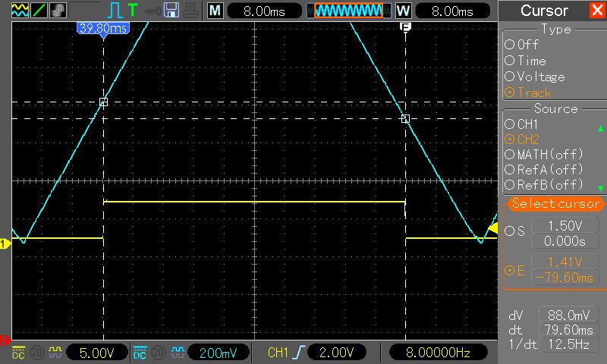
Task: Click the 2.00V trigger level value
Action: (x=336, y=353)
